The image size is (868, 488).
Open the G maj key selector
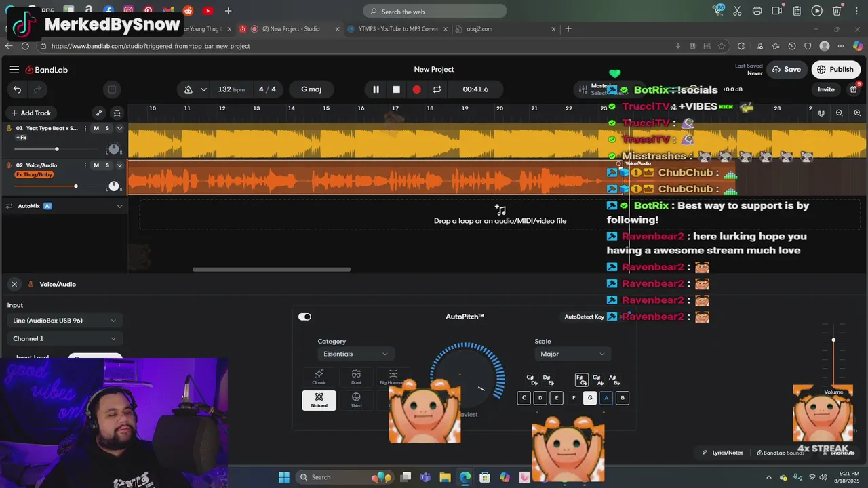click(311, 89)
